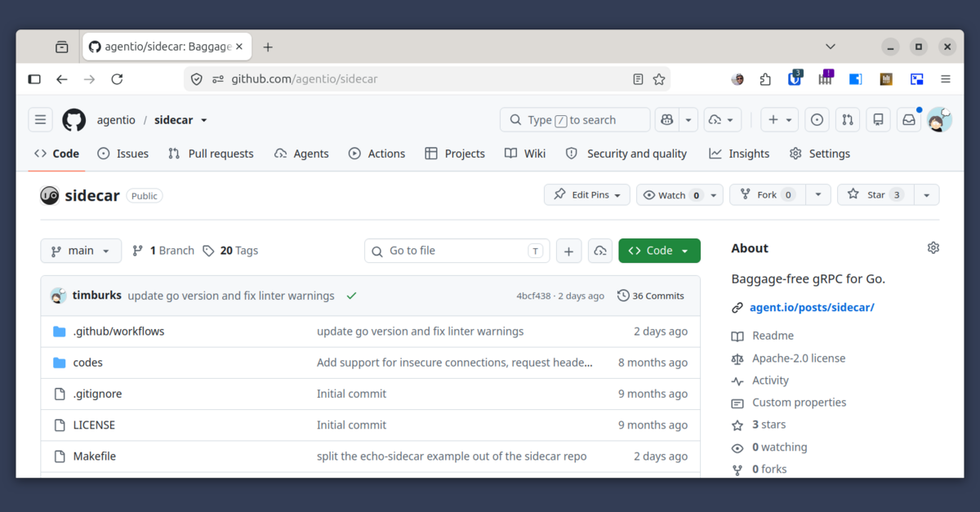980x512 pixels.
Task: Open the Makefile file
Action: [95, 456]
